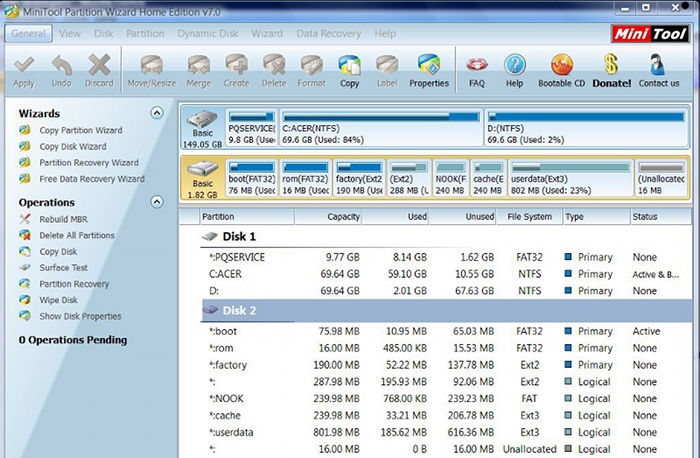This screenshot has width=700, height=458.
Task: Click Delete All Partitions operation
Action: click(77, 235)
